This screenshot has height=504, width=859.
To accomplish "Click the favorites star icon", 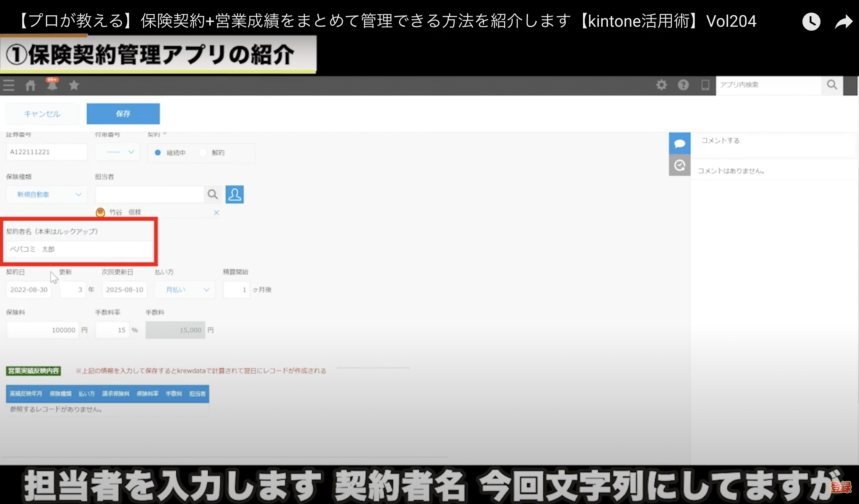I will coord(74,85).
